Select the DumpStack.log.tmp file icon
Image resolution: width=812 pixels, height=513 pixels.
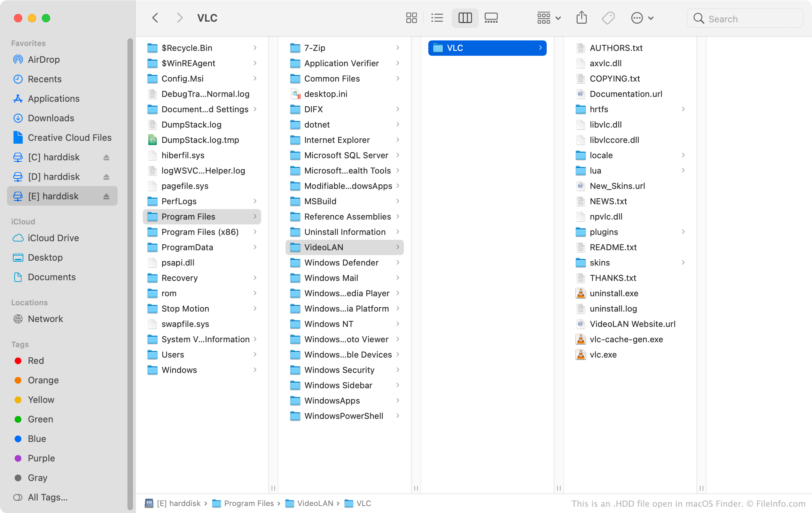tap(153, 140)
